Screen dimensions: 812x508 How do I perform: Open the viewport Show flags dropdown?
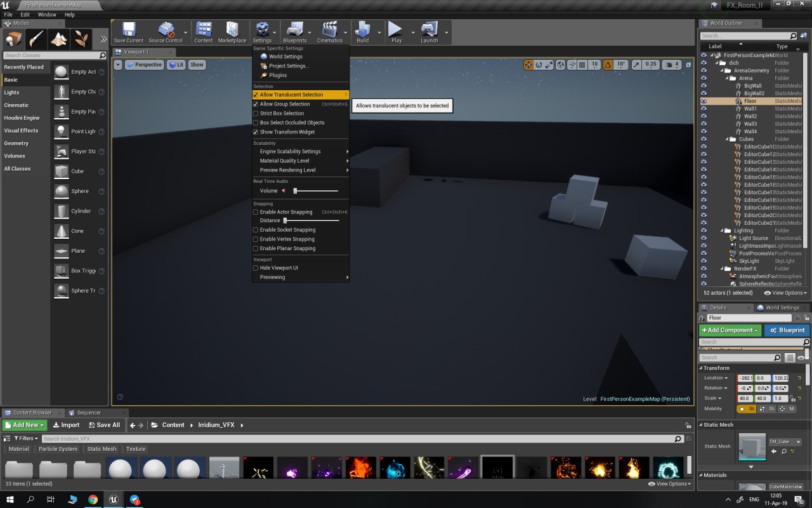(197, 65)
